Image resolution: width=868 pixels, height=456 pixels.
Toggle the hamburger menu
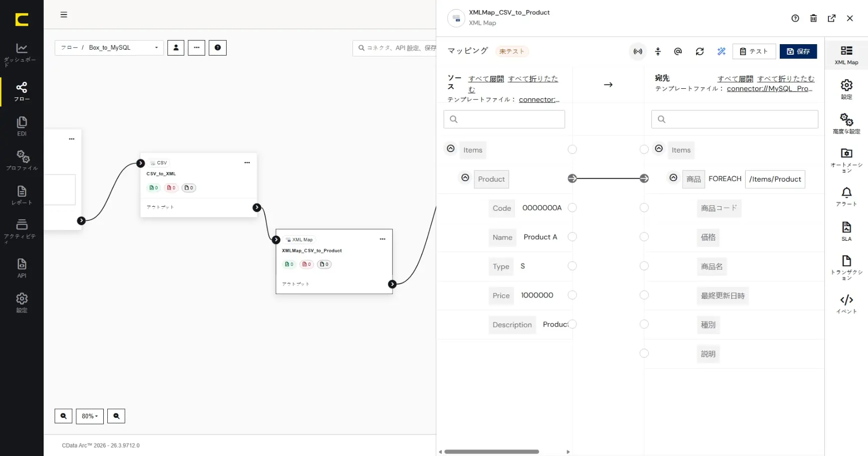(64, 15)
